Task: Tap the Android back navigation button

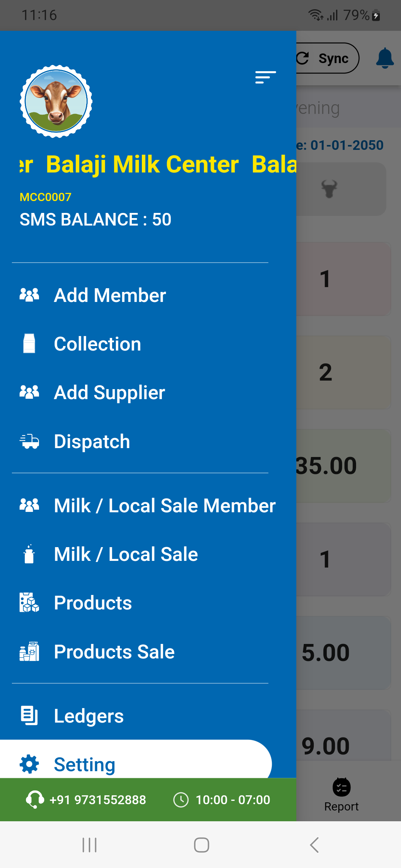Action: pos(314,845)
